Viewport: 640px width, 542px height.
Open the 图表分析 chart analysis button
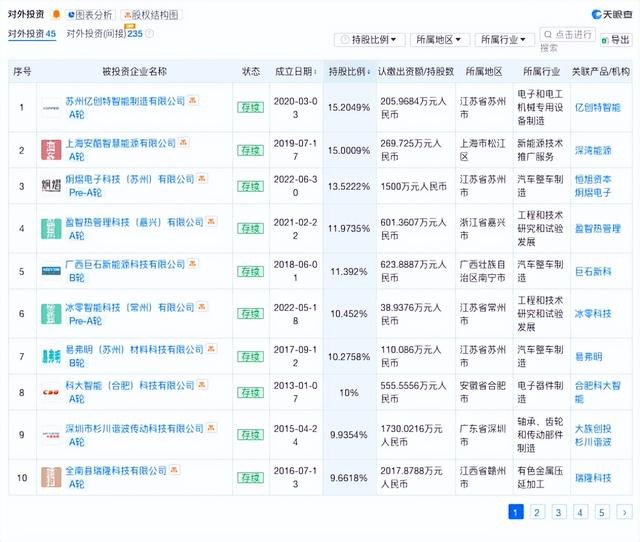tap(90, 15)
